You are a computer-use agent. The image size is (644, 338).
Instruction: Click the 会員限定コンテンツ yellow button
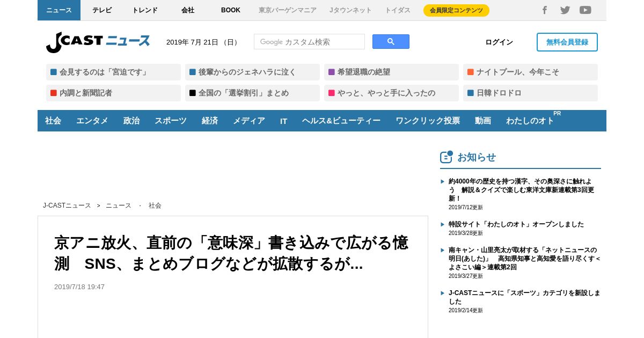pyautogui.click(x=456, y=10)
